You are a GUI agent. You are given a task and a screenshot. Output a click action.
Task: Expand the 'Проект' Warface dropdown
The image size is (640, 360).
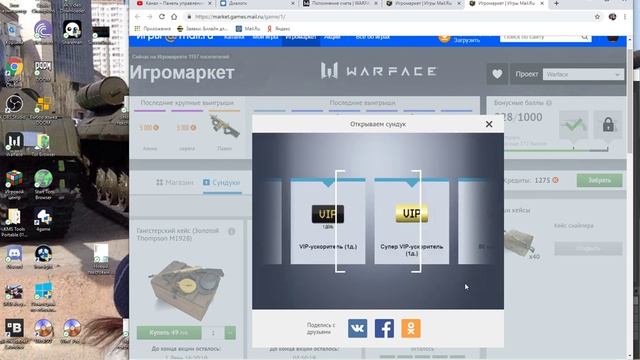pos(583,75)
